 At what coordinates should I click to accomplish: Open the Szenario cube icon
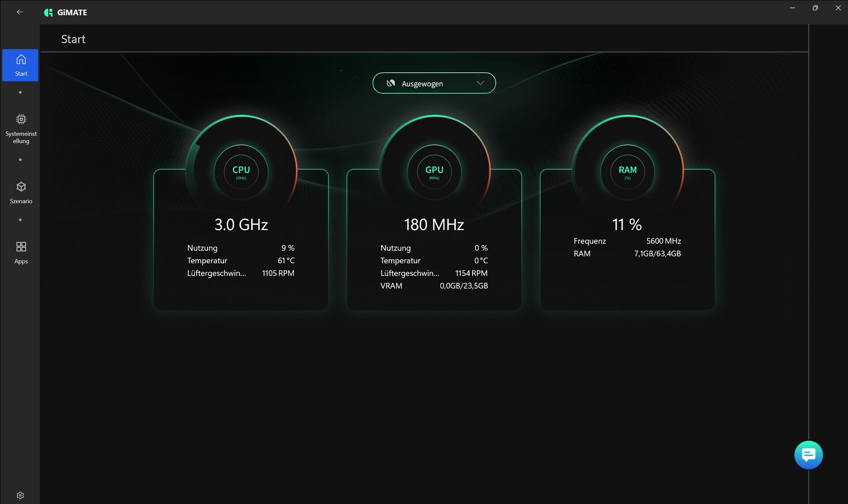coord(21,187)
